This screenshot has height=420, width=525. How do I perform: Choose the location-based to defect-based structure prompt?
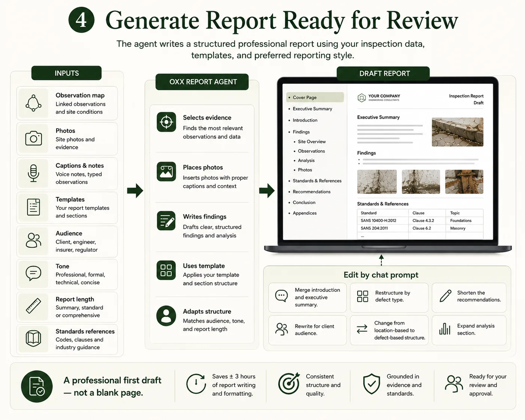point(389,330)
